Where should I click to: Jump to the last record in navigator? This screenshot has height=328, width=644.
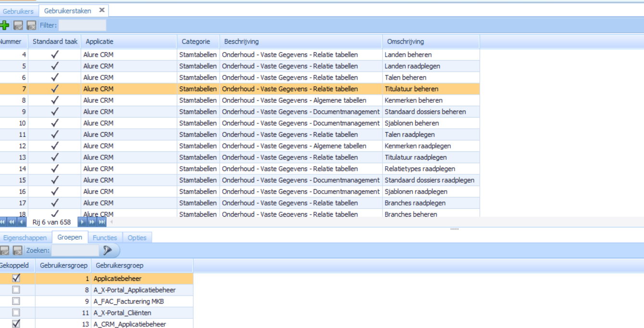tap(102, 222)
